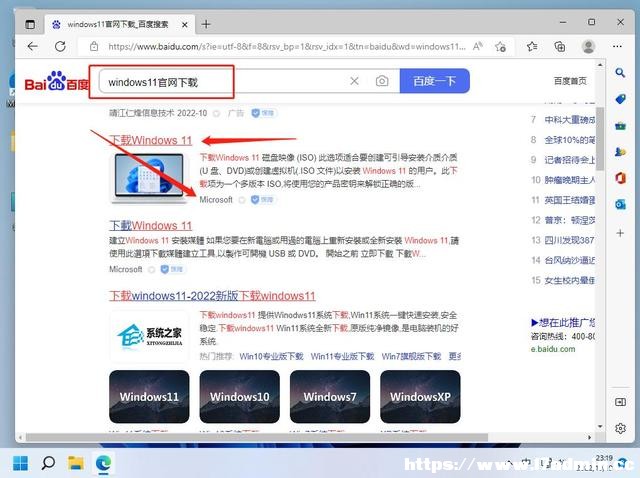Click the browser address bar URL
The height and width of the screenshot is (478, 640).
click(287, 47)
